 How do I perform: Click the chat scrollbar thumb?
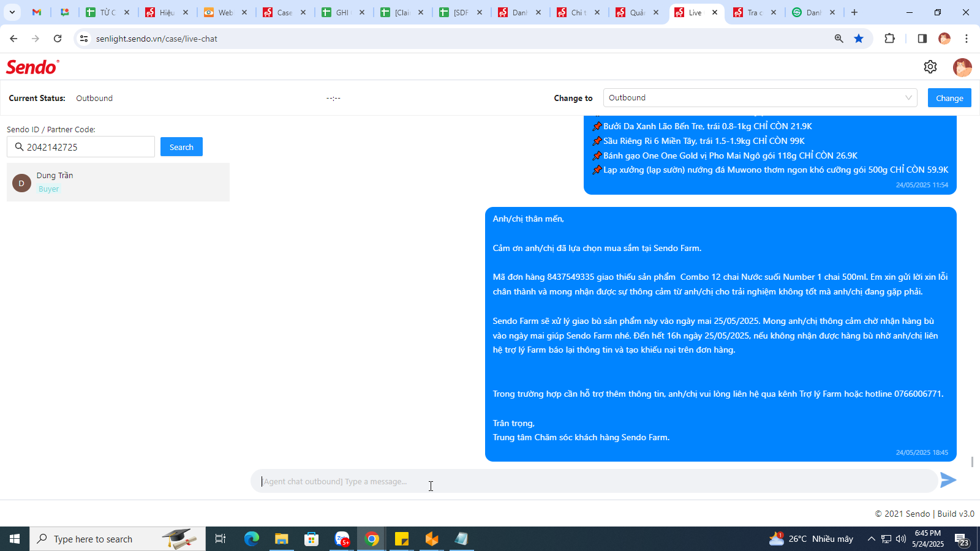coord(972,462)
